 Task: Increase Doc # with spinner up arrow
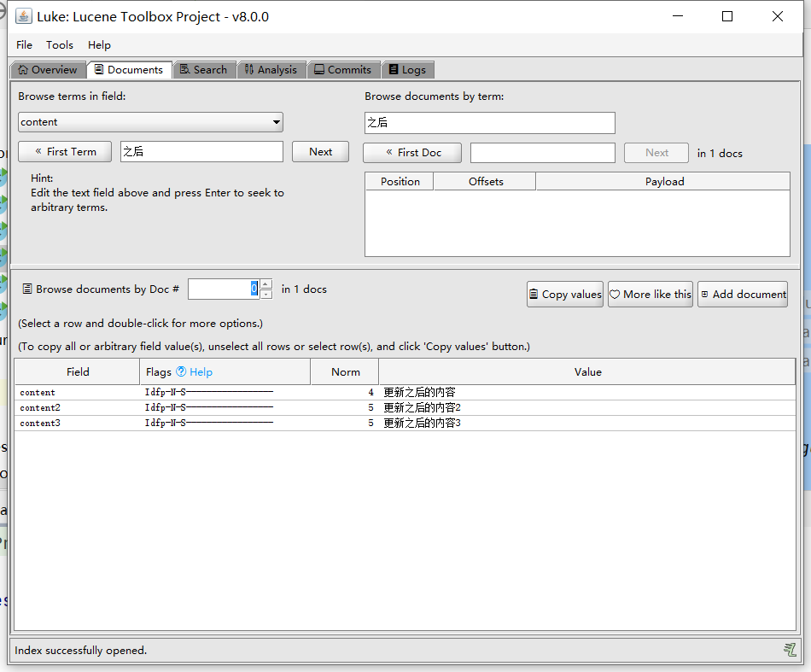tap(266, 284)
